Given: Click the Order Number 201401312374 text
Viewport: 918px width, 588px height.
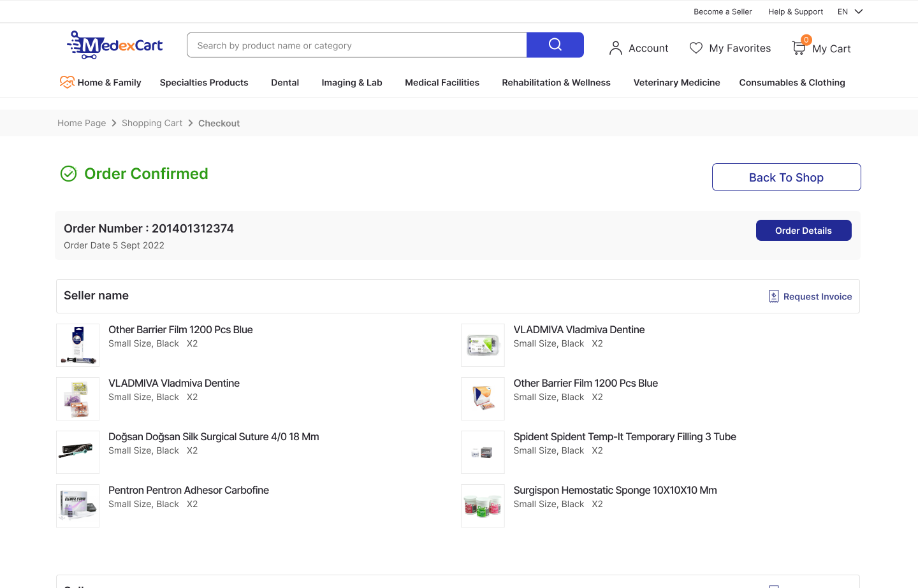Looking at the screenshot, I should click(x=149, y=228).
